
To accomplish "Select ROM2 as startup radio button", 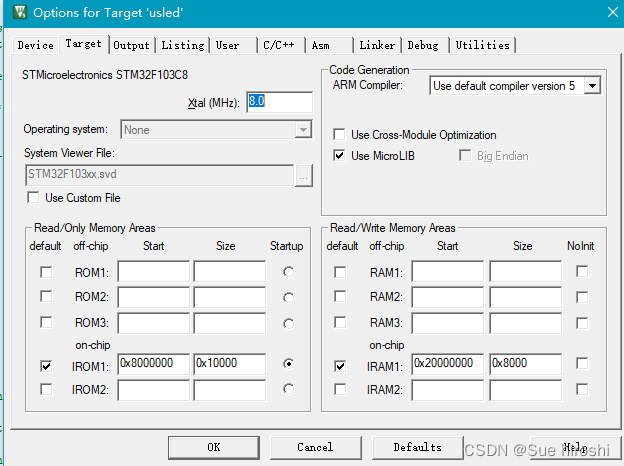I will 289,298.
